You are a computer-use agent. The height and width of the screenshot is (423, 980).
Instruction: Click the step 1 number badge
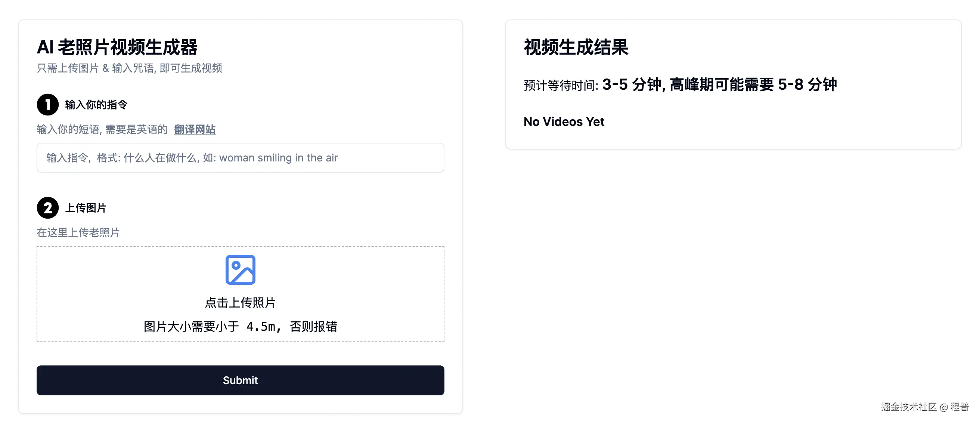pos(47,104)
